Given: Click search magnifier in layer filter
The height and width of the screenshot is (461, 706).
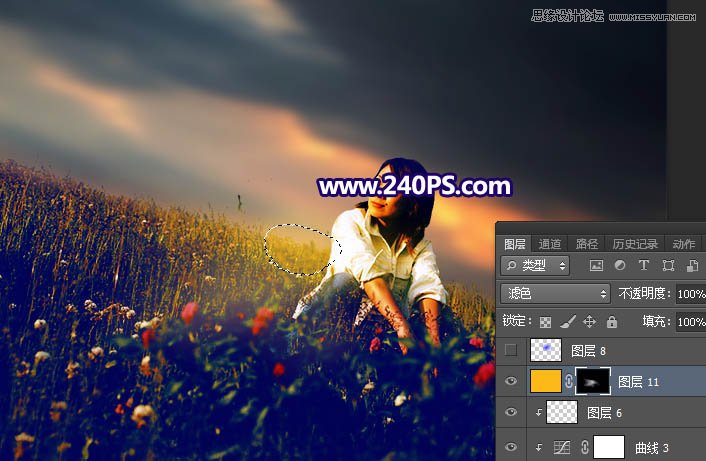Looking at the screenshot, I should coord(511,266).
